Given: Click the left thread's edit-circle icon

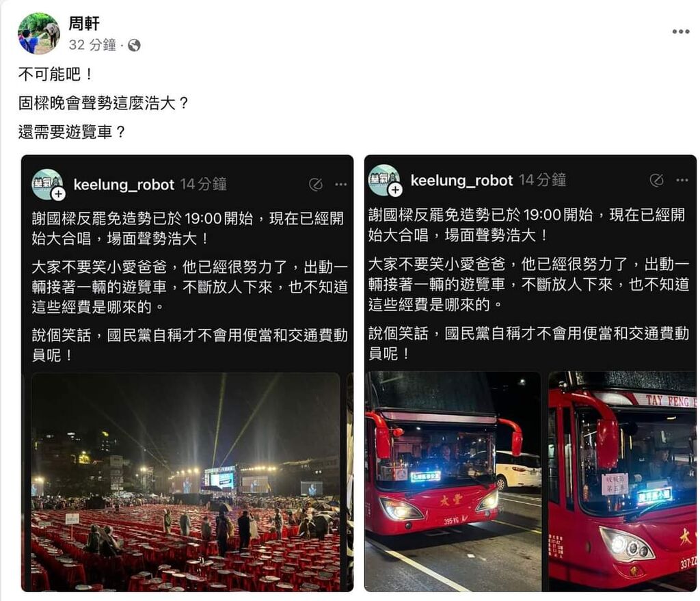Looking at the screenshot, I should (x=316, y=185).
